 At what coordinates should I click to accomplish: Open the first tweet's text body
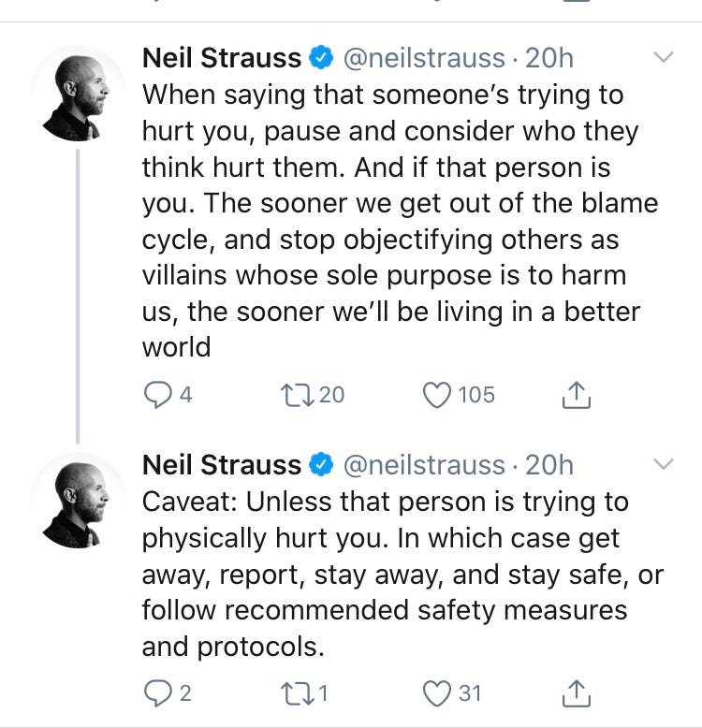[x=401, y=221]
